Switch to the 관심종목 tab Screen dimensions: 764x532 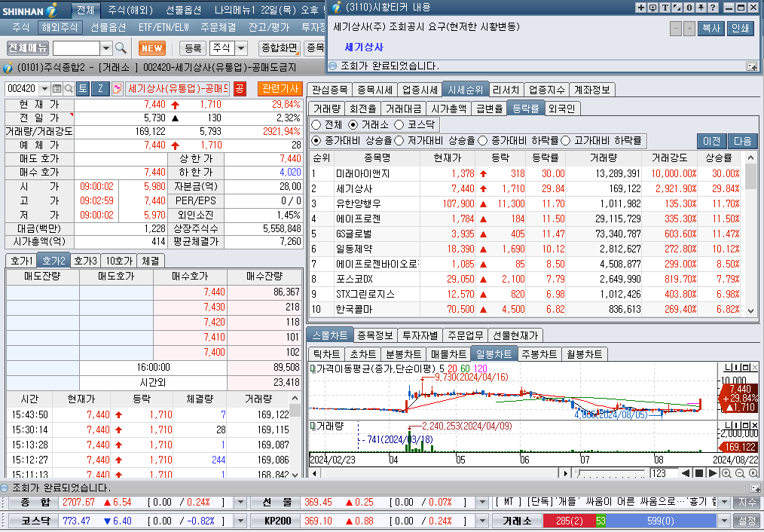coord(329,90)
